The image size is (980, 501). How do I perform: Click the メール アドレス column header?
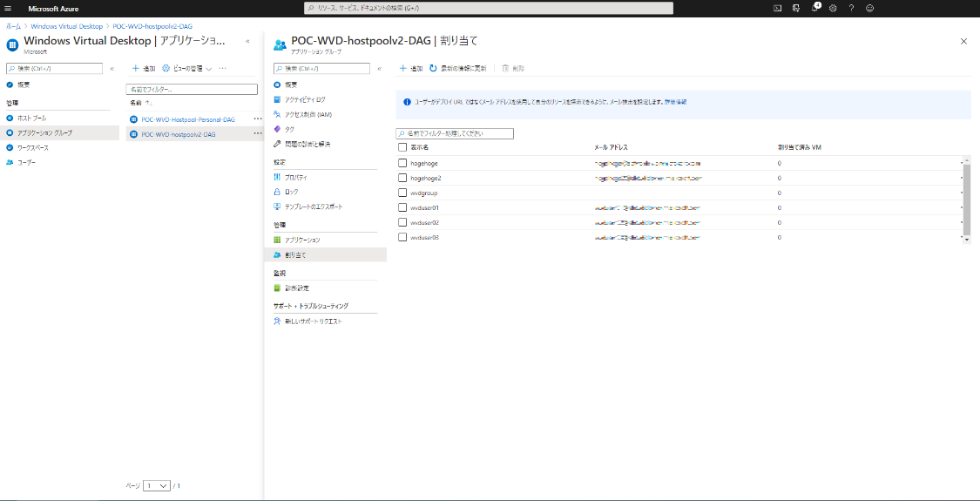tap(611, 147)
